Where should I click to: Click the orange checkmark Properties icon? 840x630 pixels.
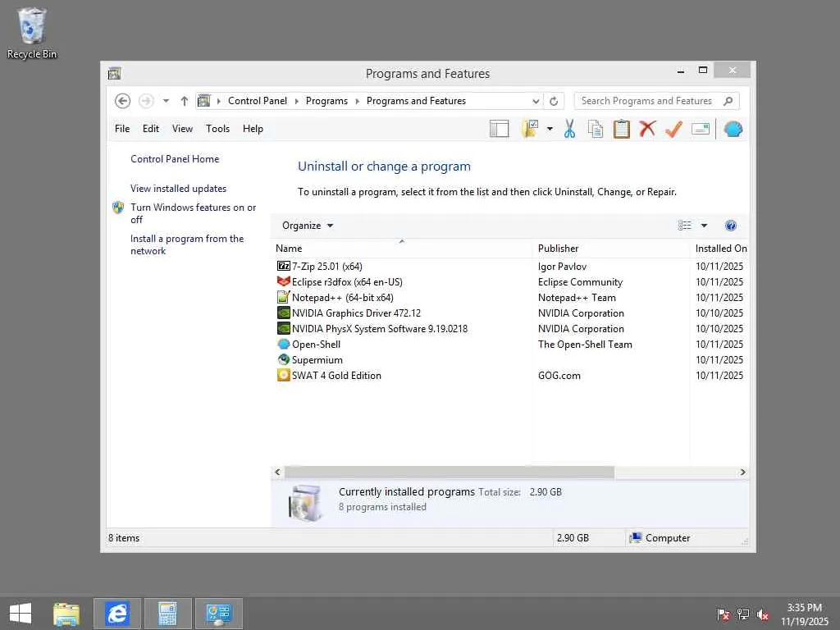click(x=673, y=129)
